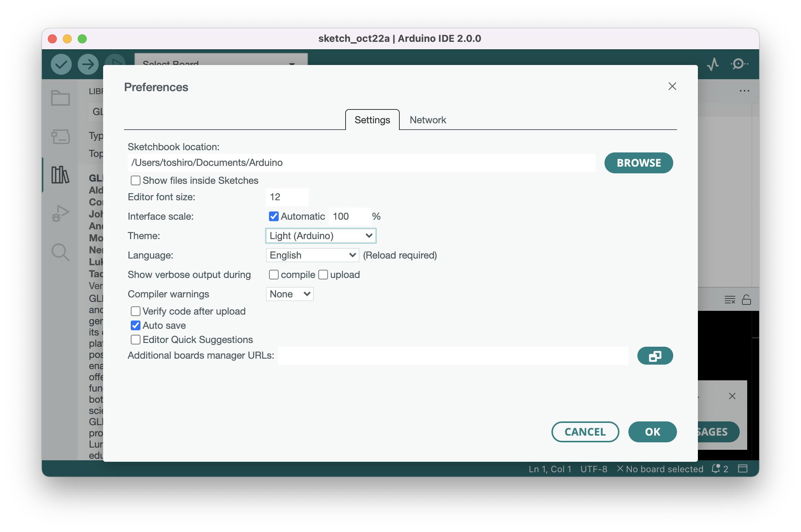801x532 pixels.
Task: Enable verbose output during compile
Action: click(273, 275)
